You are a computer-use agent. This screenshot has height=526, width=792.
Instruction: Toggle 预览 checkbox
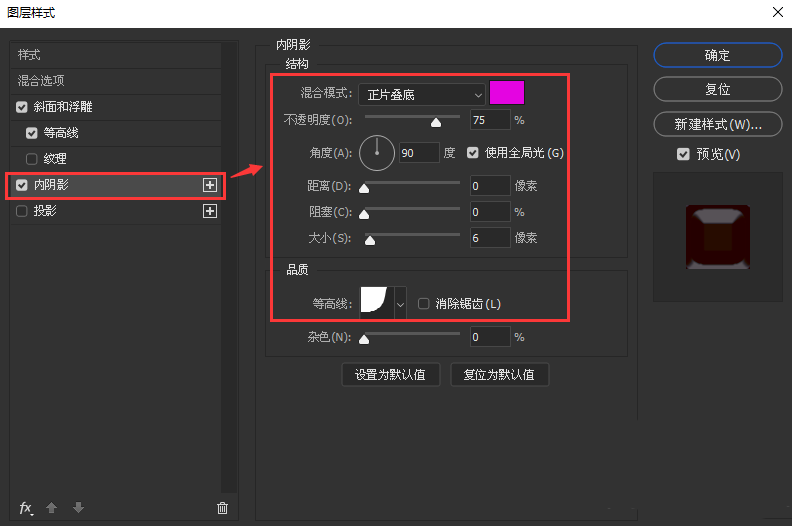683,154
